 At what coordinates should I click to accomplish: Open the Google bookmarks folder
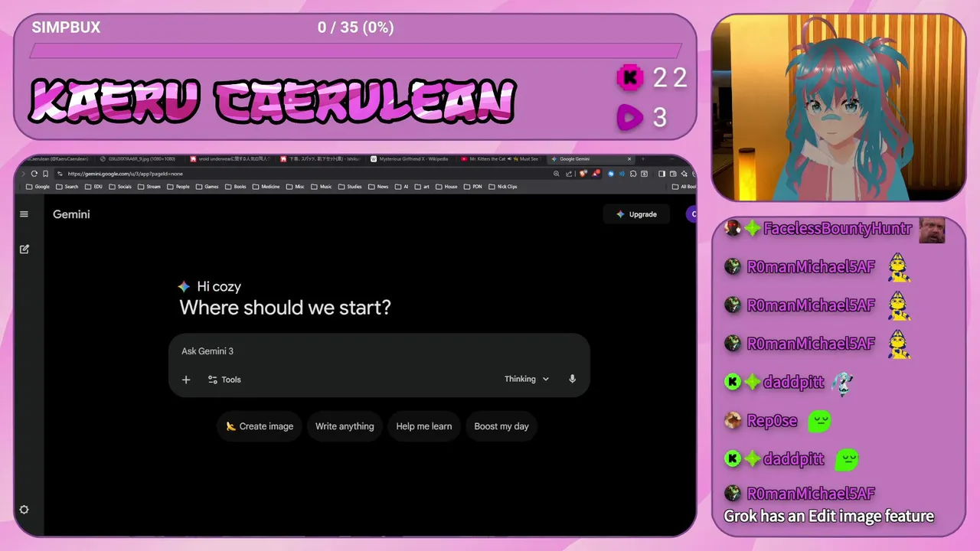(38, 187)
